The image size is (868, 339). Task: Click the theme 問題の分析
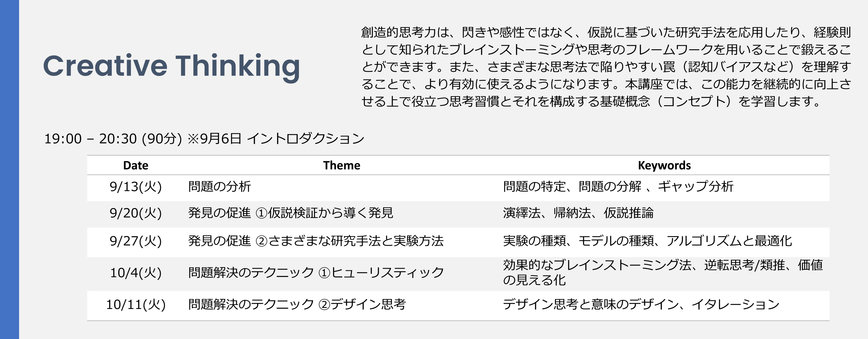coord(219,186)
